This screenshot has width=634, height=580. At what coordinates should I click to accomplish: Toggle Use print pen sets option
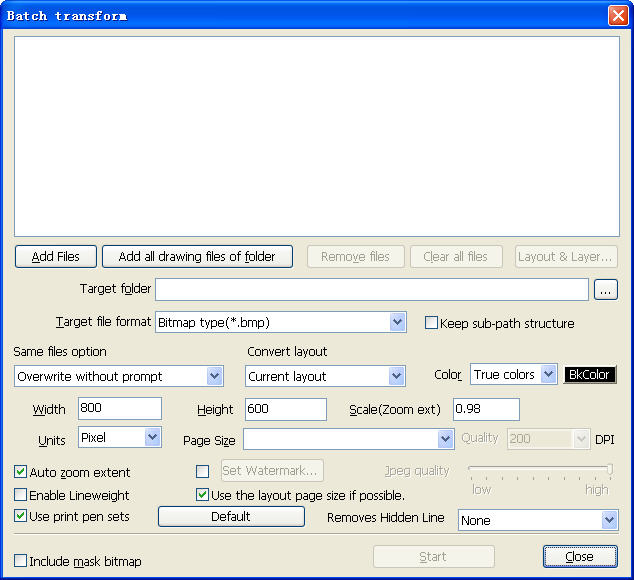pyautogui.click(x=21, y=516)
